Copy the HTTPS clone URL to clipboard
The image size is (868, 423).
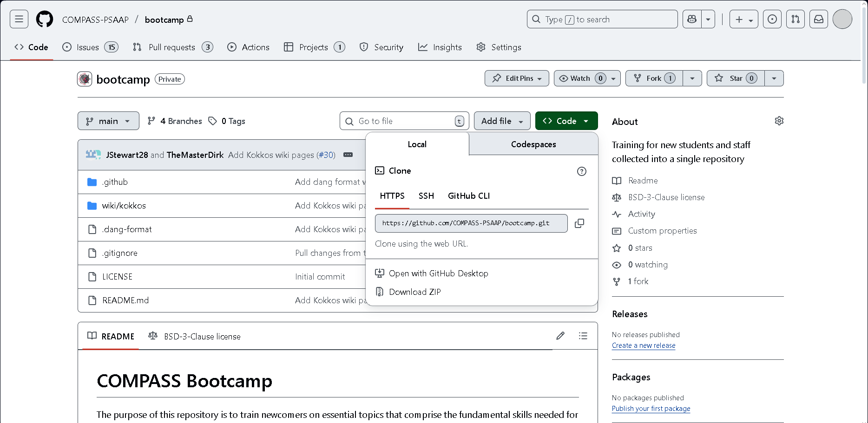[x=579, y=223]
